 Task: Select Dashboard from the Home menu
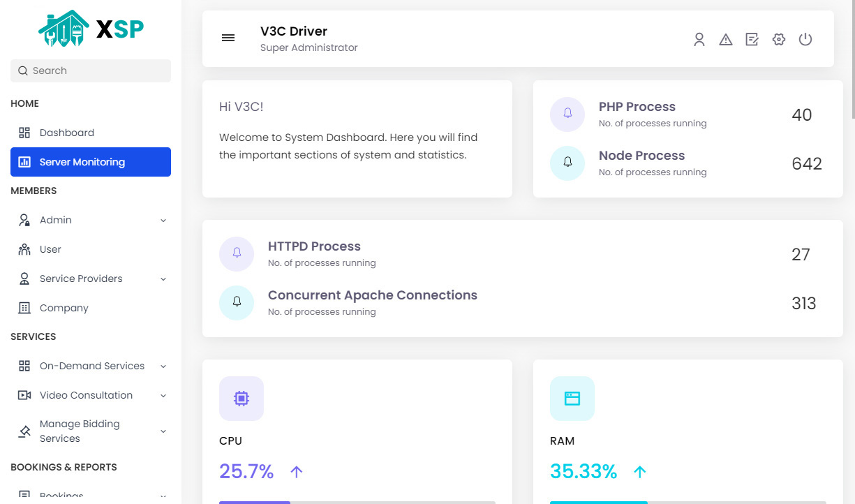66,132
